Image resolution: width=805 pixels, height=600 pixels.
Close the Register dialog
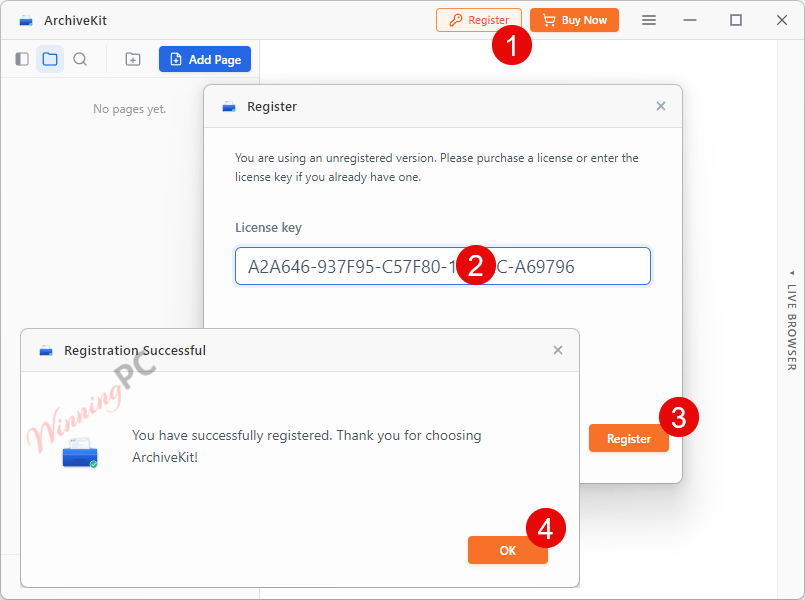click(661, 106)
